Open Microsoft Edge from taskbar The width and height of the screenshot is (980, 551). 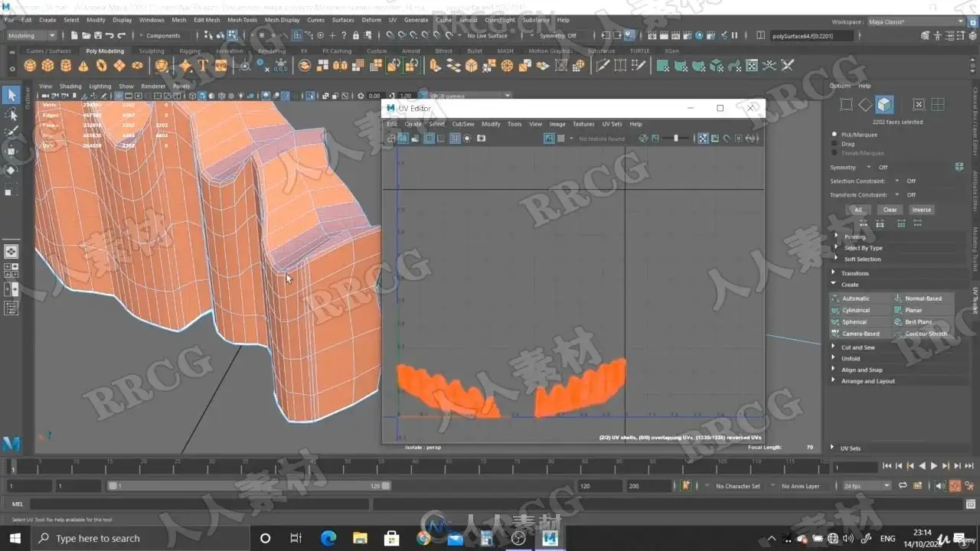pos(328,539)
